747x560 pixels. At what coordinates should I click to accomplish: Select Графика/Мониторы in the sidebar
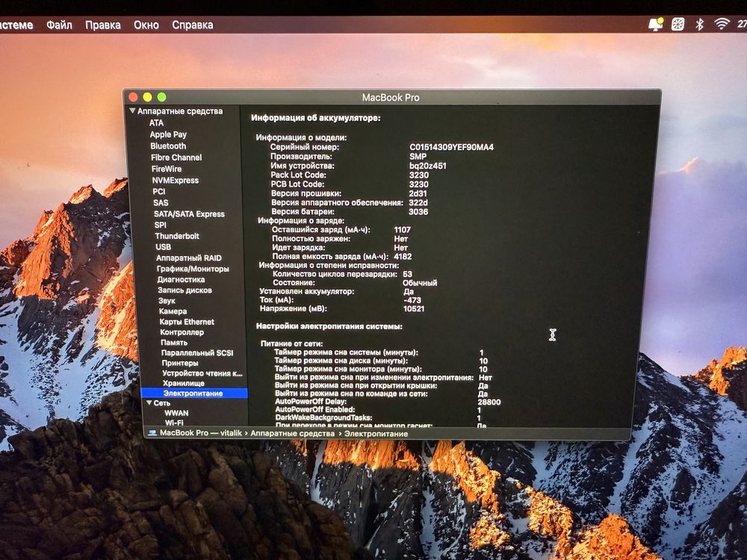(x=193, y=269)
